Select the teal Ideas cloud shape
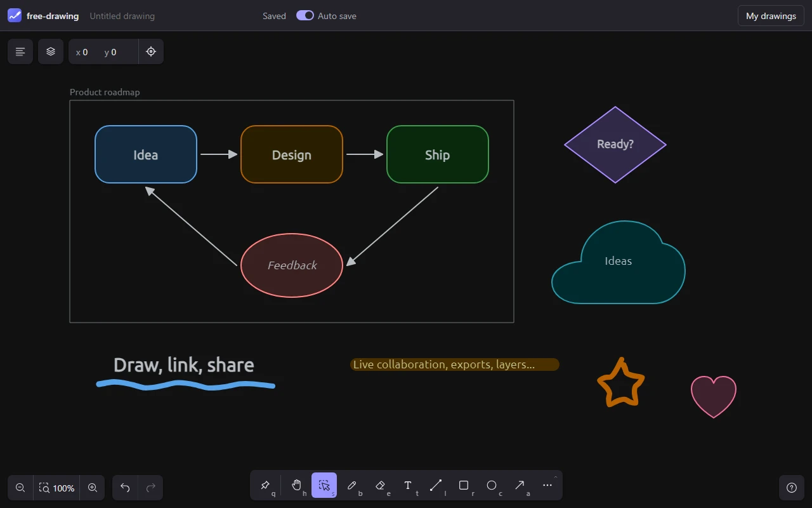 [x=619, y=262]
